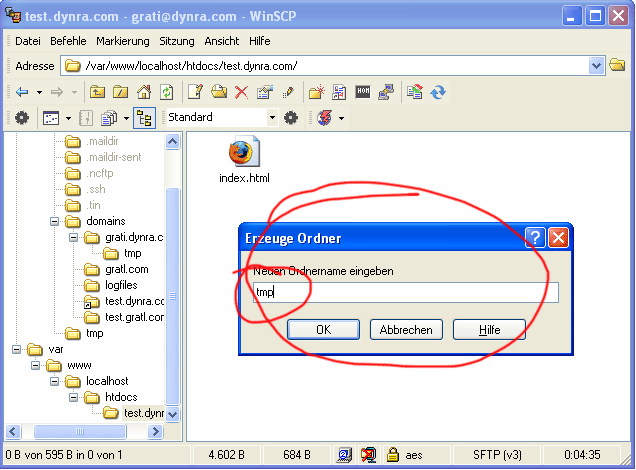The width and height of the screenshot is (636, 470).
Task: Click the red X delete icon
Action: click(x=241, y=92)
